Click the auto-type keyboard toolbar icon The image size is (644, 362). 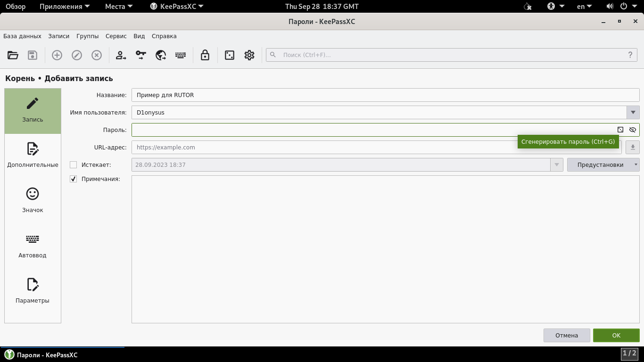pos(181,55)
